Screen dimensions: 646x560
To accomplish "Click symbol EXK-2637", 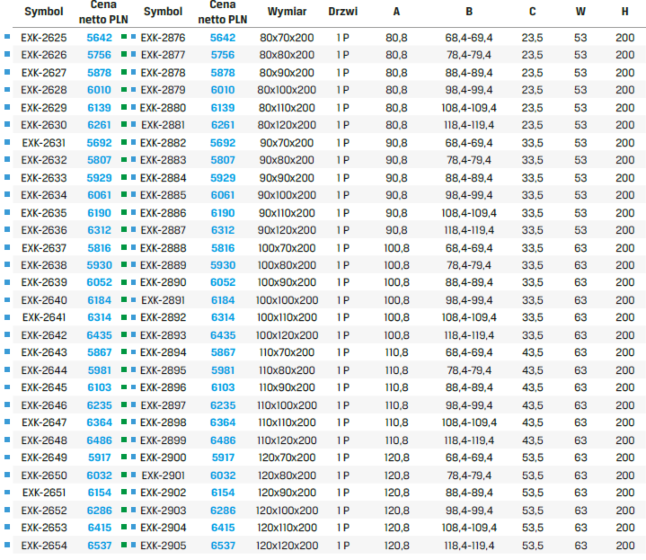I will [44, 248].
